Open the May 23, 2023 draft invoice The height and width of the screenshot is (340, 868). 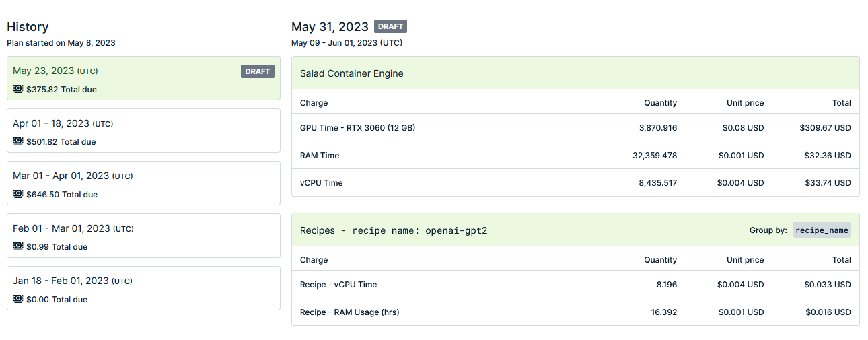143,78
